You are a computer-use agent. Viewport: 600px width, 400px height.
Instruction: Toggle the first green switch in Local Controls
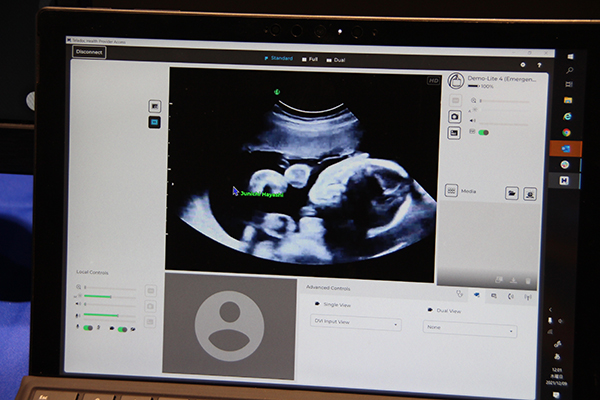coord(89,327)
